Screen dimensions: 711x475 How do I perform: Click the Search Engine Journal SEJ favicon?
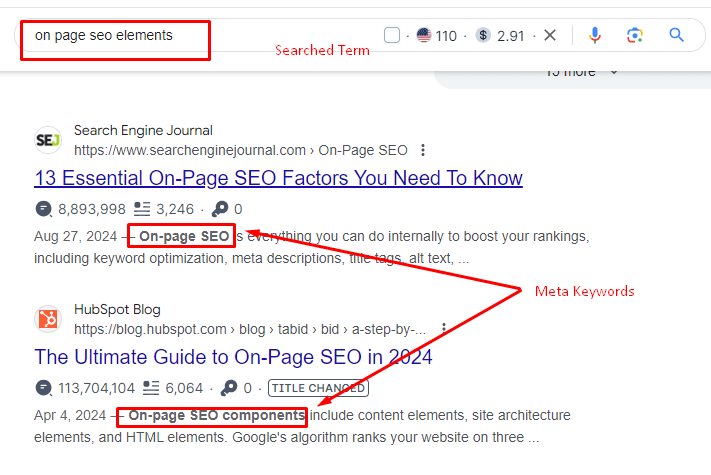(x=48, y=140)
